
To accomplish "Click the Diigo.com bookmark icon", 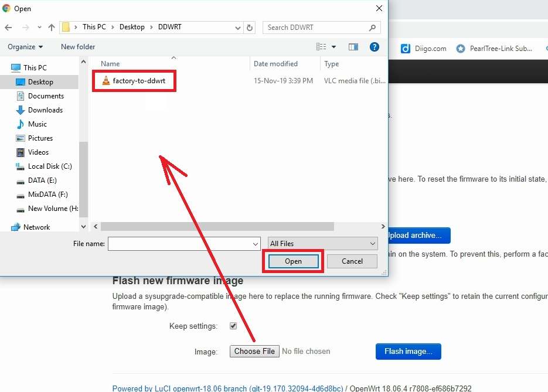I will click(405, 49).
